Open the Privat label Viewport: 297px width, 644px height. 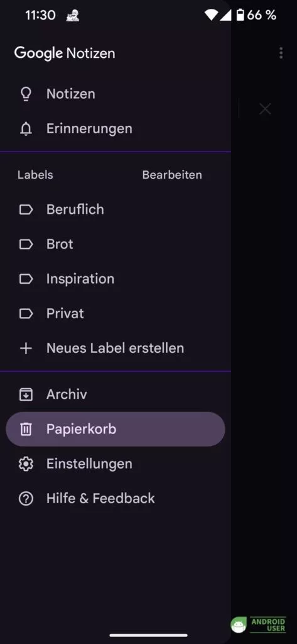[x=116, y=314]
